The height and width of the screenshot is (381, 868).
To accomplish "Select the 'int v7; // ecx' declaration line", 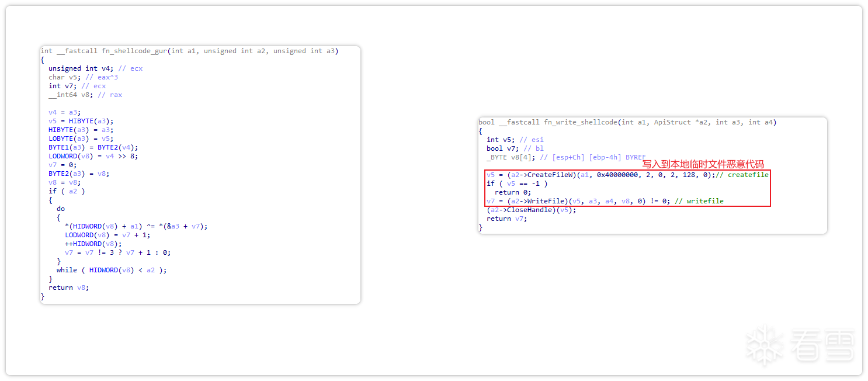I will coord(77,86).
